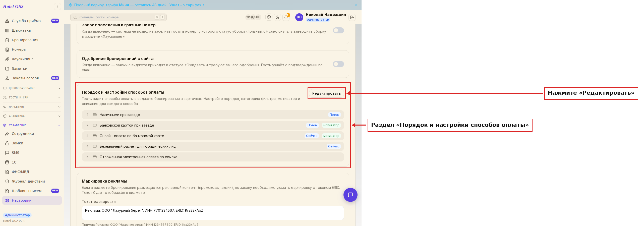The height and width of the screenshot is (226, 644).
Task: Collapse the Управление section
Action: click(x=32, y=125)
